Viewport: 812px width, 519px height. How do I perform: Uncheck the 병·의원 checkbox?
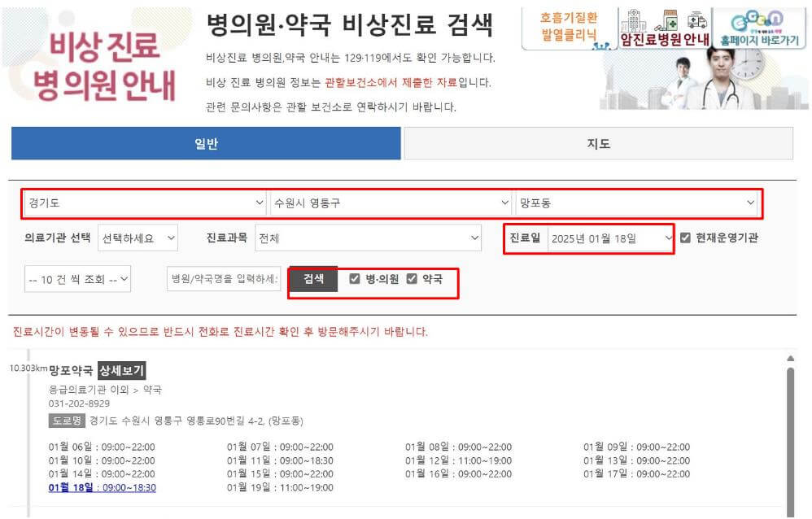coord(354,277)
